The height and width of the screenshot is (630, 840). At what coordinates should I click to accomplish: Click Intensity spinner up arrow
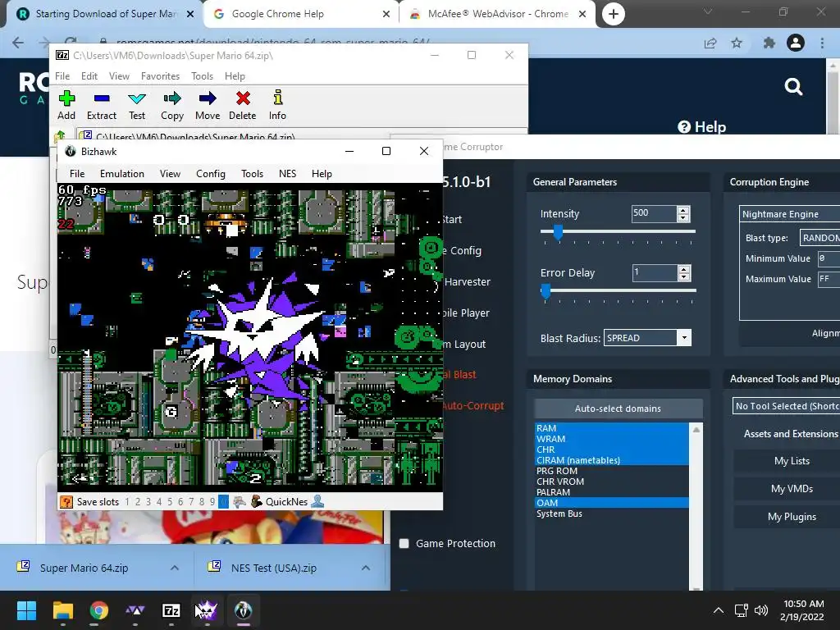(683, 210)
